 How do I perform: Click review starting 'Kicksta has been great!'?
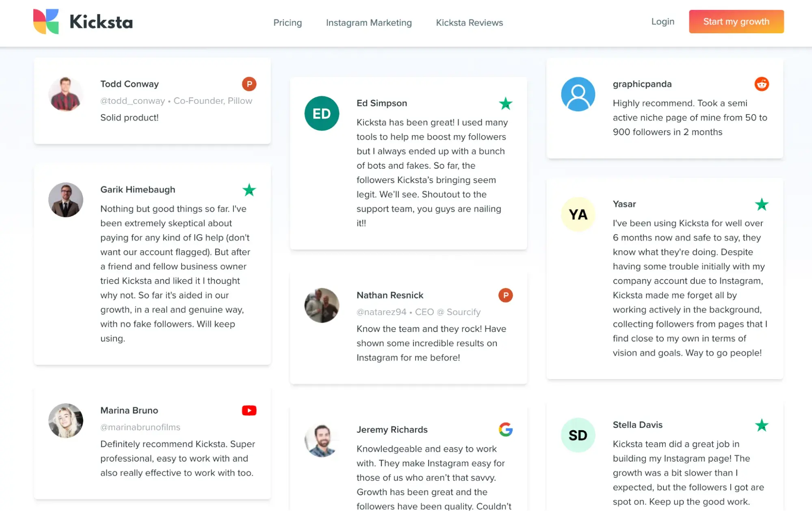(432, 173)
